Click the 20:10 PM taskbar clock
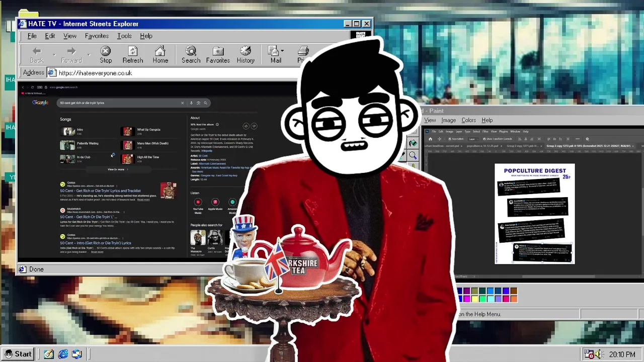This screenshot has height=362, width=644. coord(622,354)
